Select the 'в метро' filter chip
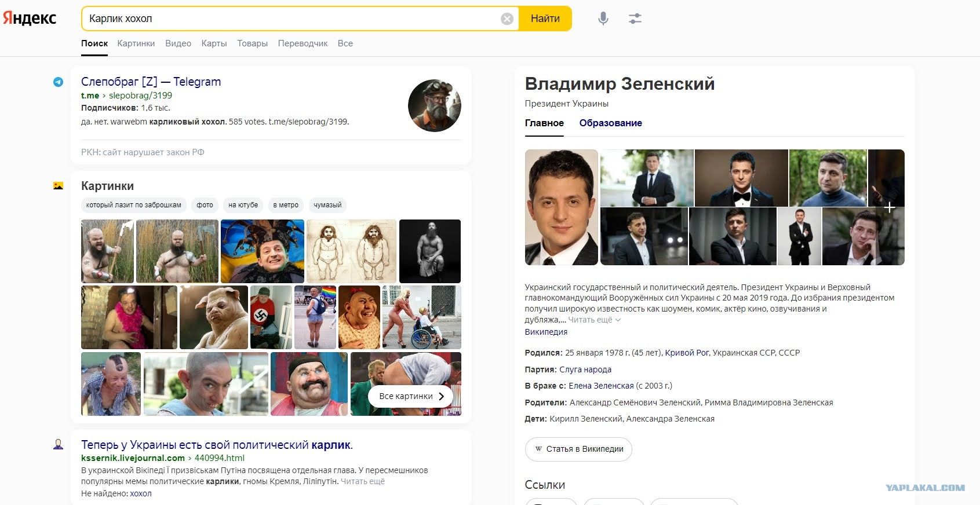 point(286,205)
